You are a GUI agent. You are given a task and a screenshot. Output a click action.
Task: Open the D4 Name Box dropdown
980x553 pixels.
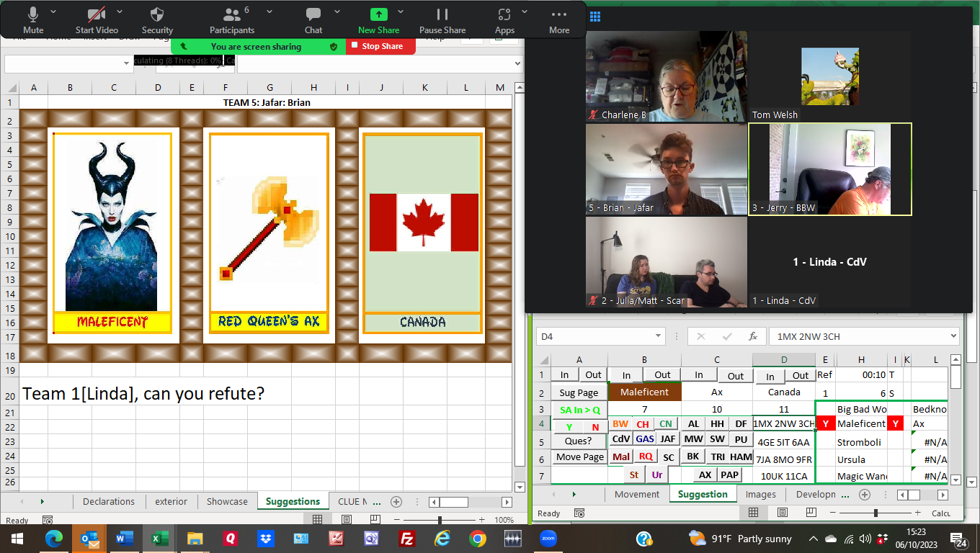click(x=659, y=336)
